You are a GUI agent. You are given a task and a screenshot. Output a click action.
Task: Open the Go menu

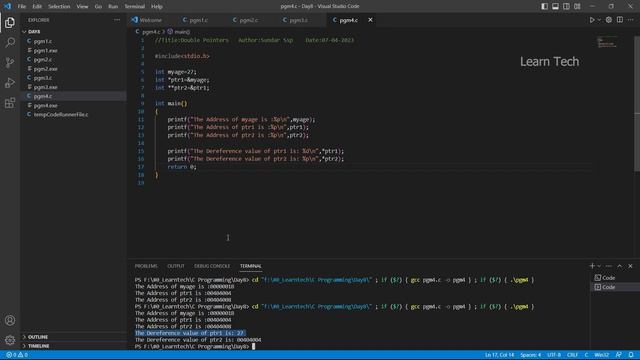tap(98, 7)
